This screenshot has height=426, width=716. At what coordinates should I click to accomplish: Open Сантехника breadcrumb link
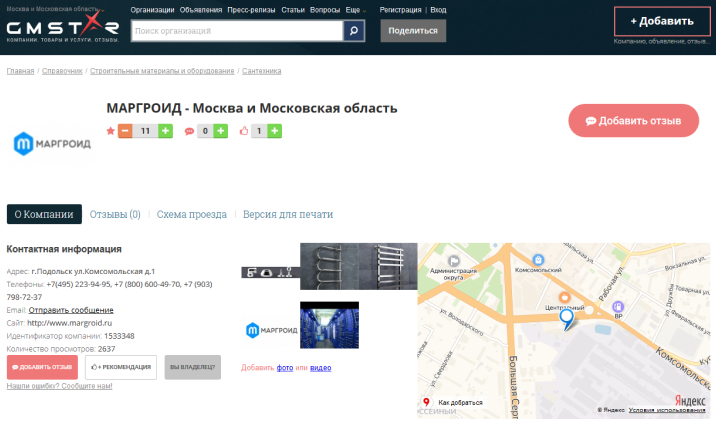point(262,71)
